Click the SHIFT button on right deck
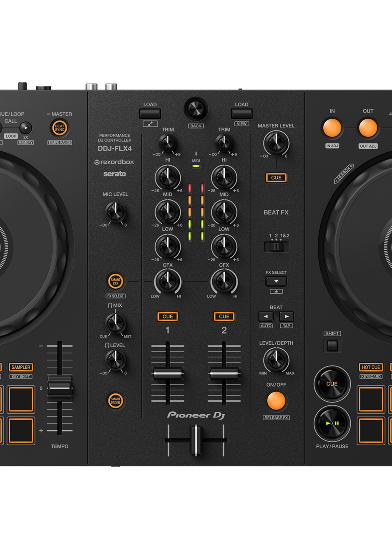Viewport: 392px width, 549px height. pos(332,346)
